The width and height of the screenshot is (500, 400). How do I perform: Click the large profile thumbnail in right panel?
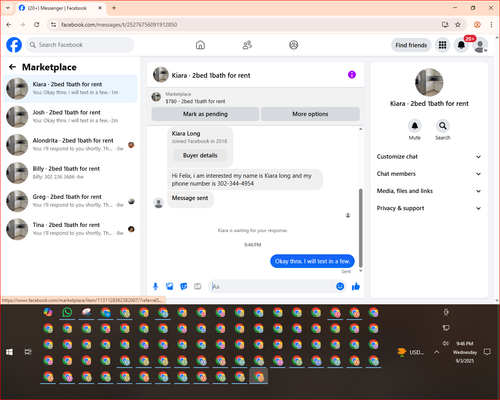[429, 82]
